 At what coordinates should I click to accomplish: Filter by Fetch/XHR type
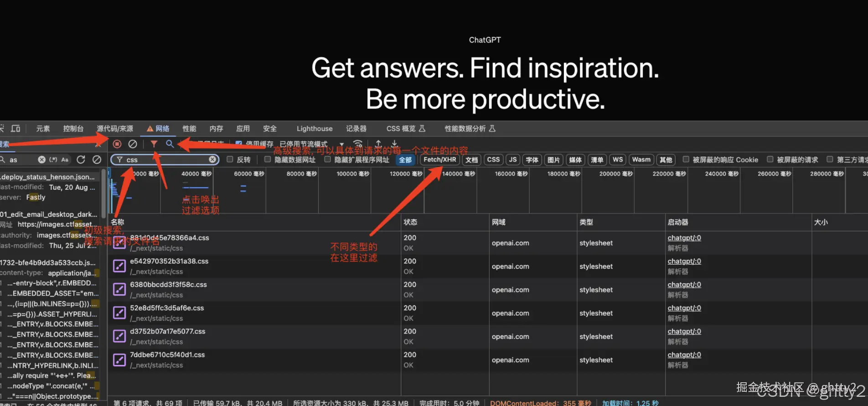coord(440,160)
